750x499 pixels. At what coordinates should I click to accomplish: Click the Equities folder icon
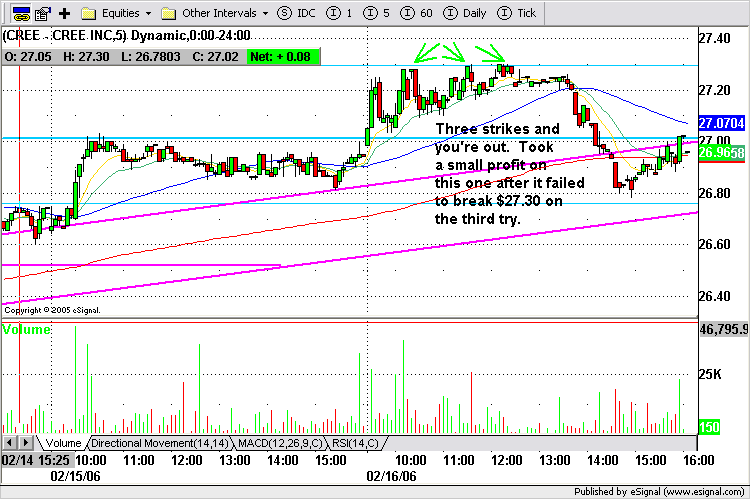[88, 13]
